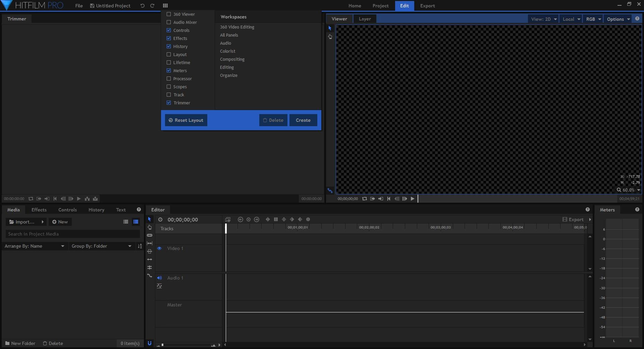
Task: Go to the Export screen tab
Action: pos(427,6)
